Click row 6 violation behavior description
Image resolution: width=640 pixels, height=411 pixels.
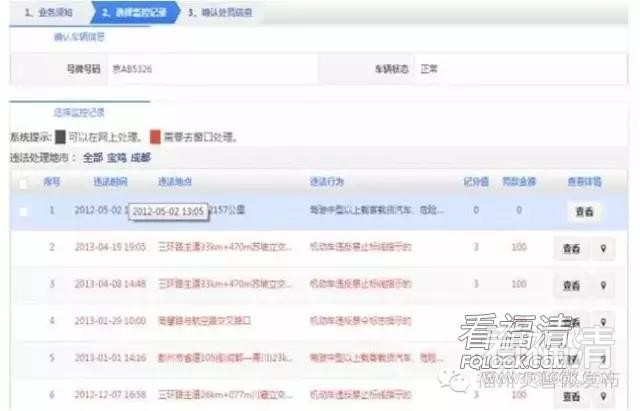[360, 395]
